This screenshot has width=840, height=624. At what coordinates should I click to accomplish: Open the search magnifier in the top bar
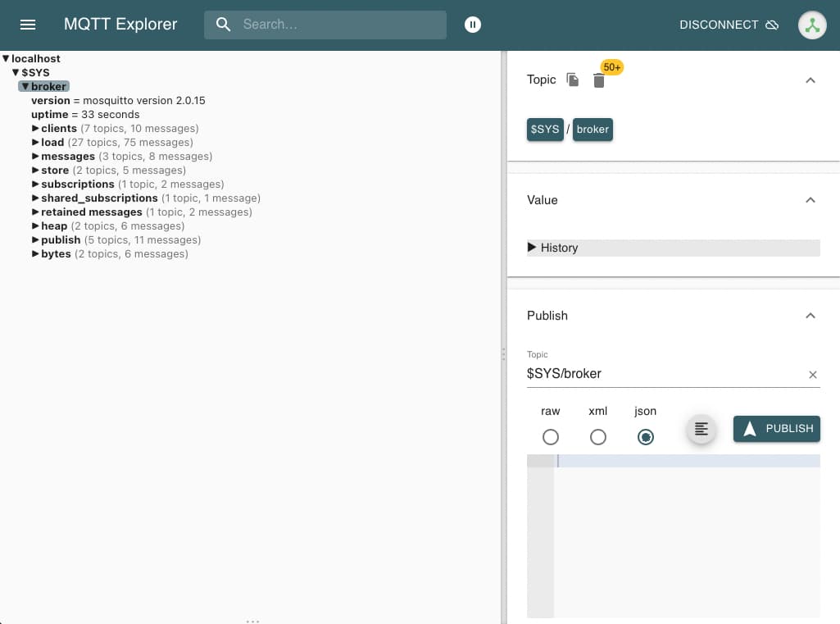click(x=223, y=25)
